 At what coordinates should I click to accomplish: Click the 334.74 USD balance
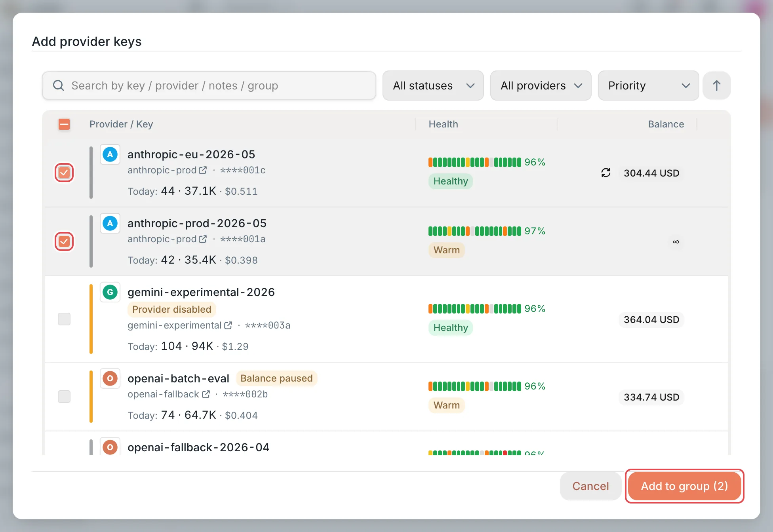651,397
